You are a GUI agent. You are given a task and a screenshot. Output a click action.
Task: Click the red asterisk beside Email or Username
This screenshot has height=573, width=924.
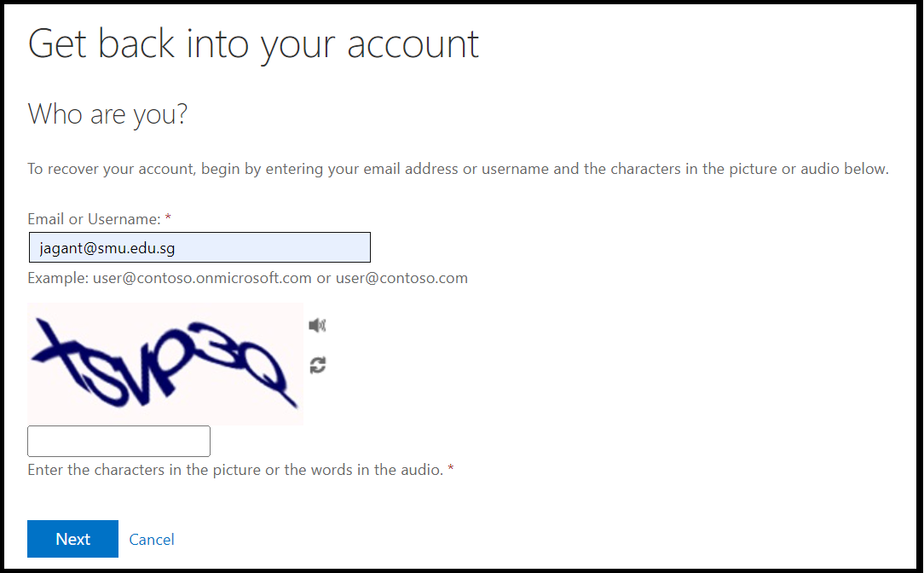pos(168,219)
